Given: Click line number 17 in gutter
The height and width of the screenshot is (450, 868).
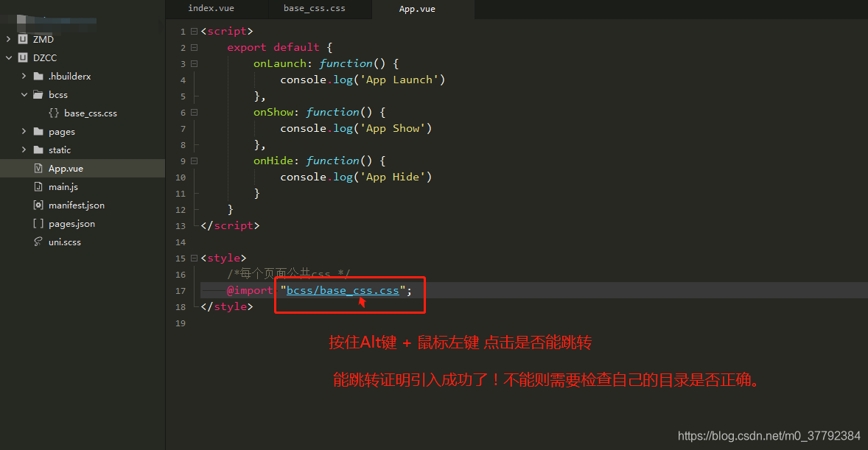Looking at the screenshot, I should pyautogui.click(x=181, y=291).
